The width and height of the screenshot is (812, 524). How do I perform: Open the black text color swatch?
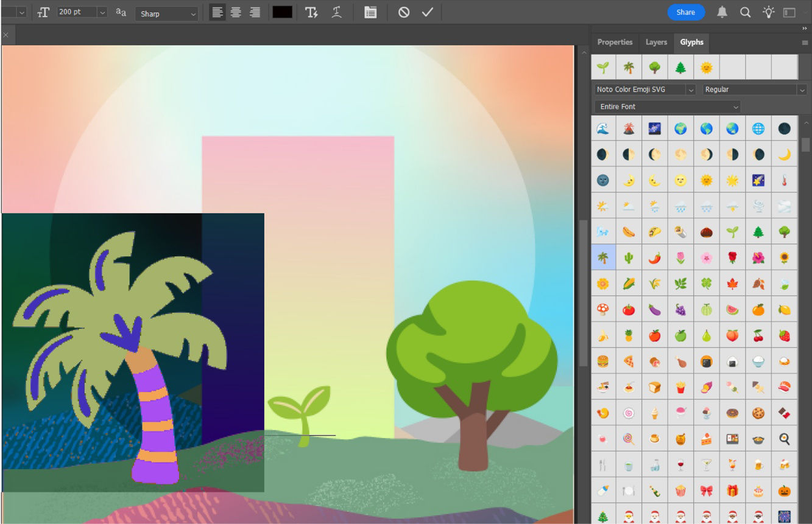coord(283,12)
